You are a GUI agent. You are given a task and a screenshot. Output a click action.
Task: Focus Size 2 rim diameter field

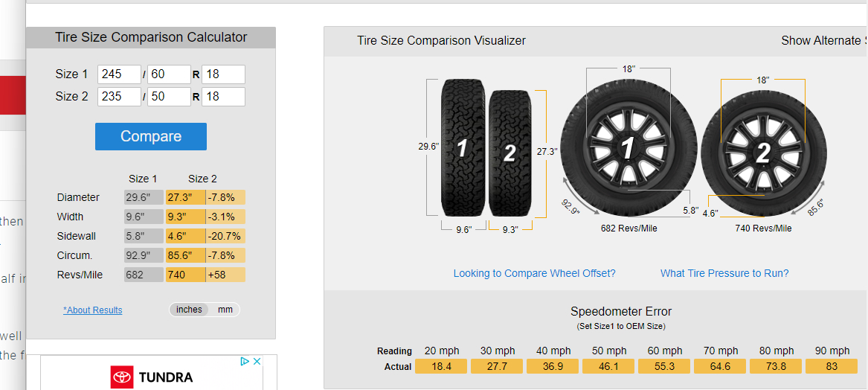click(x=223, y=97)
